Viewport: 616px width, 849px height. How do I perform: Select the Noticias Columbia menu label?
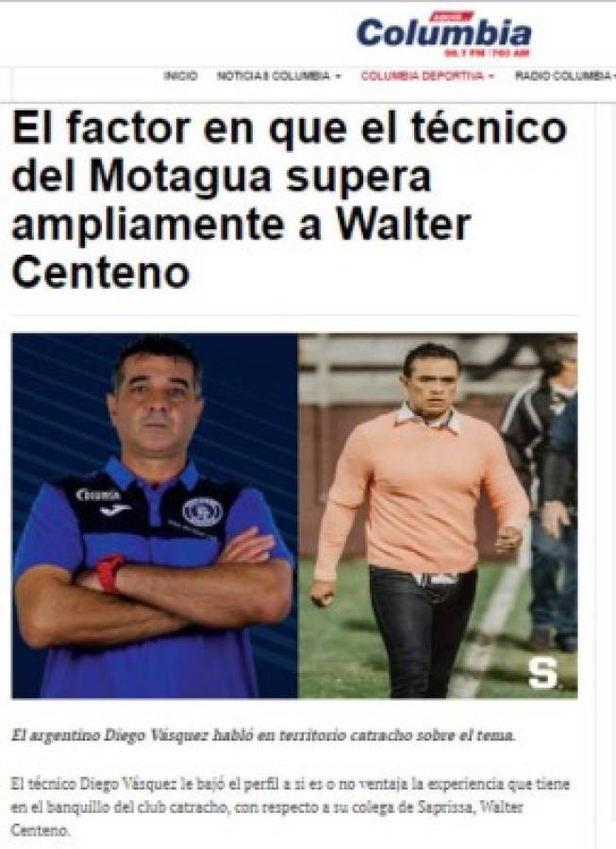[x=273, y=75]
